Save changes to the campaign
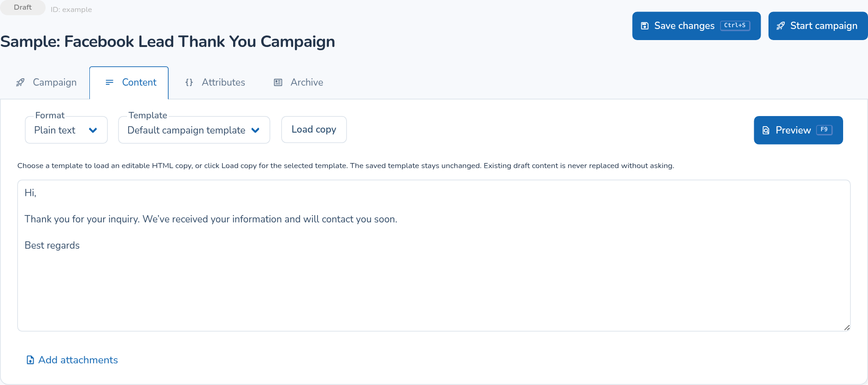Image resolution: width=868 pixels, height=385 pixels. click(x=696, y=26)
